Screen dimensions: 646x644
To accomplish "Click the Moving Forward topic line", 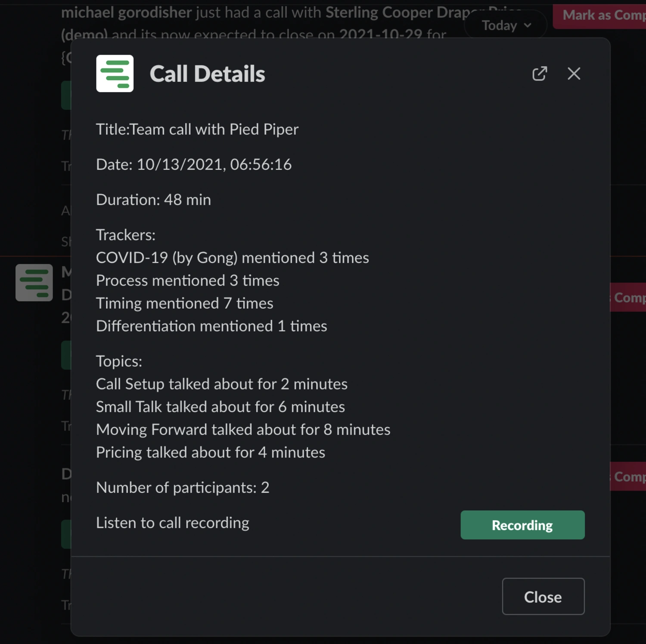I will pyautogui.click(x=243, y=429).
